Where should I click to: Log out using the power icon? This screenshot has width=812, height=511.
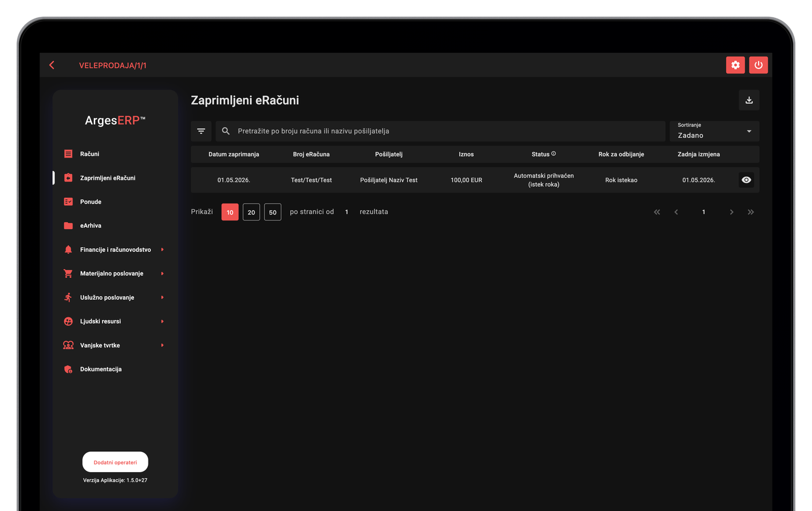(x=758, y=65)
